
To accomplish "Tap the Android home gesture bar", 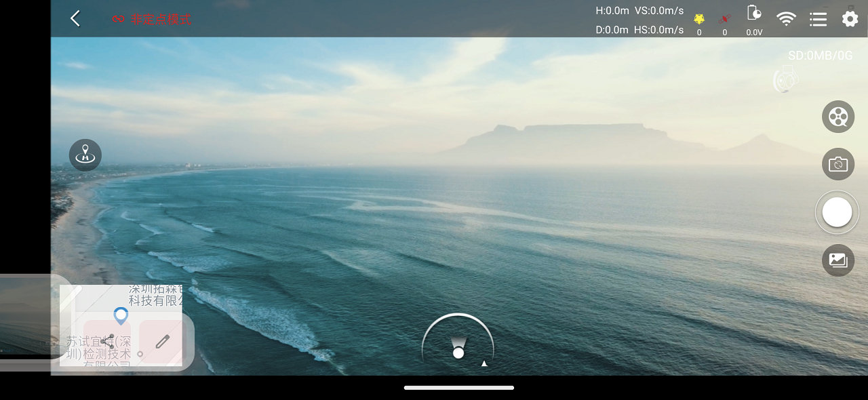I will (x=459, y=388).
